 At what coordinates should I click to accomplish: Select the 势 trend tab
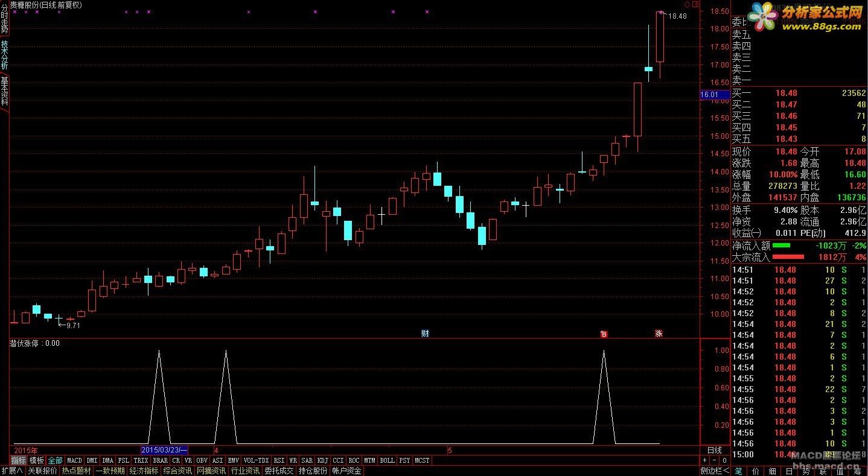807,471
